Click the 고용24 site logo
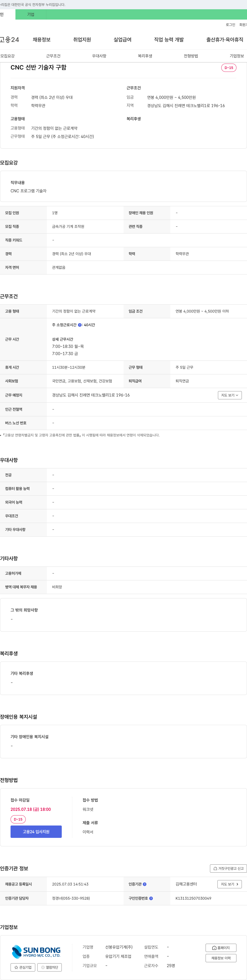247x980 pixels. tap(10, 40)
